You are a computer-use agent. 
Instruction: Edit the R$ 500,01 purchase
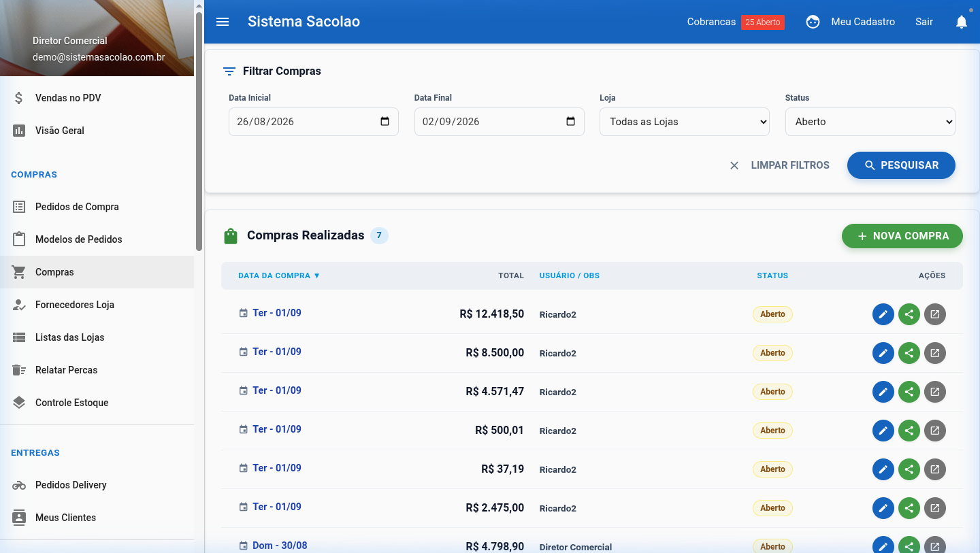click(x=883, y=431)
